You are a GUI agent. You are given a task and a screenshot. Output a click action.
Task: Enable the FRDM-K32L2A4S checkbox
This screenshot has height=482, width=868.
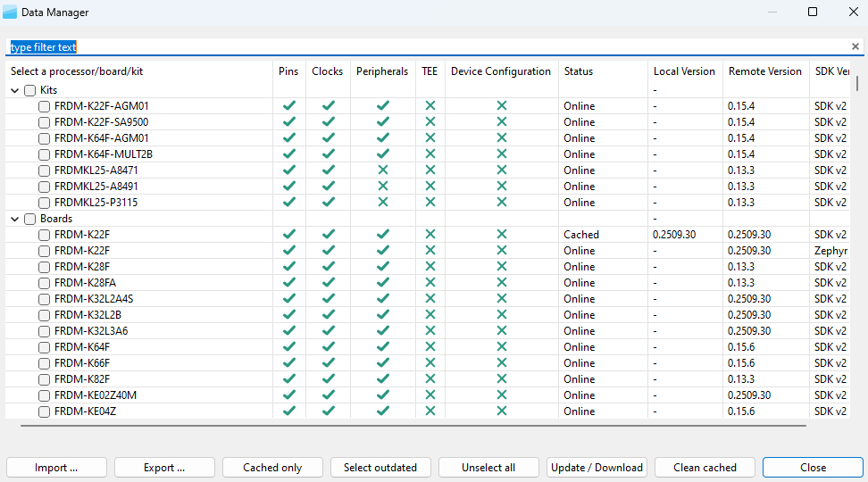(45, 299)
